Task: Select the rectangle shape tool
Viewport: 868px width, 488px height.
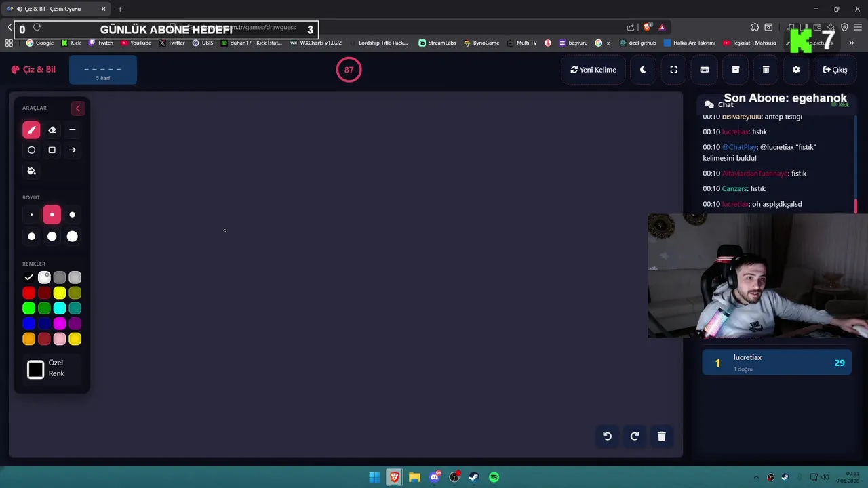Action: click(52, 150)
